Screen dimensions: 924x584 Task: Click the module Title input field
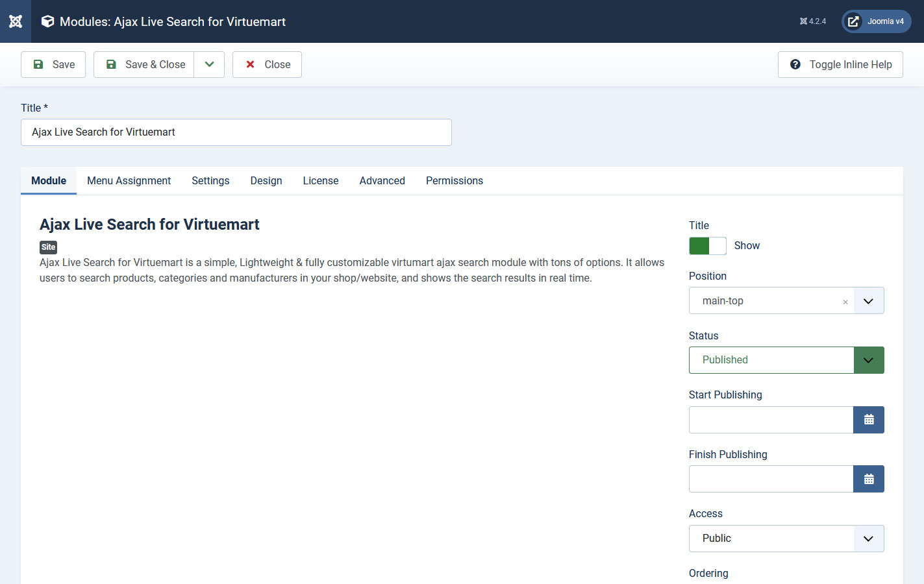click(236, 132)
